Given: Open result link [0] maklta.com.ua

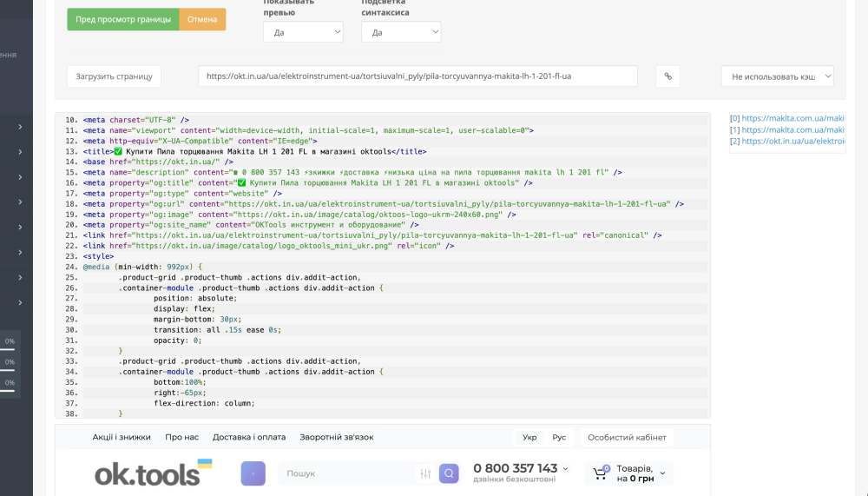Looking at the screenshot, I should (792, 118).
